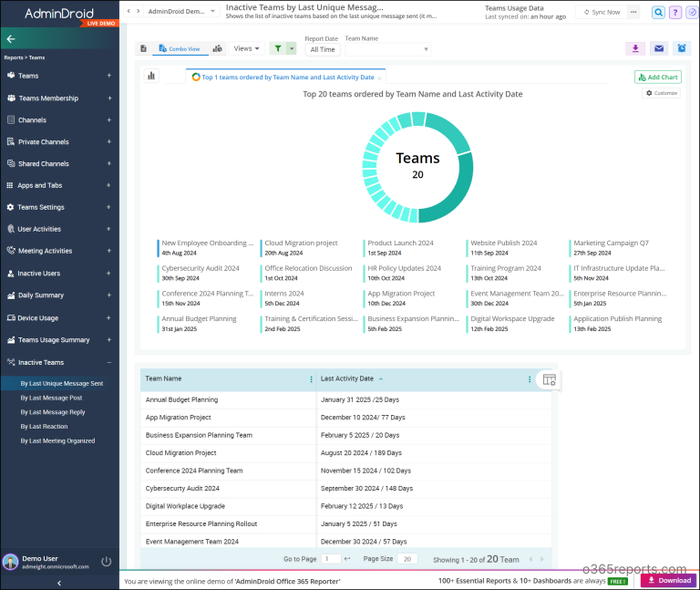Select the Top 1 teams chart tab
Image resolution: width=700 pixels, height=590 pixels.
pyautogui.click(x=283, y=78)
